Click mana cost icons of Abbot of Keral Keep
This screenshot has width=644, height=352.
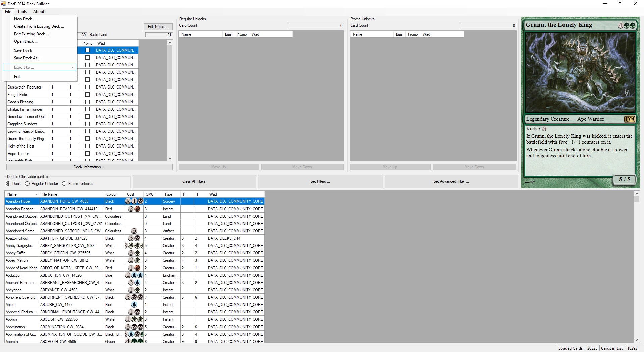click(x=134, y=268)
